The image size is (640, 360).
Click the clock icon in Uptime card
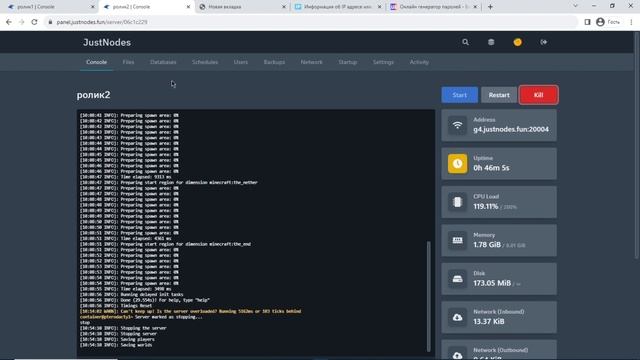point(457,164)
